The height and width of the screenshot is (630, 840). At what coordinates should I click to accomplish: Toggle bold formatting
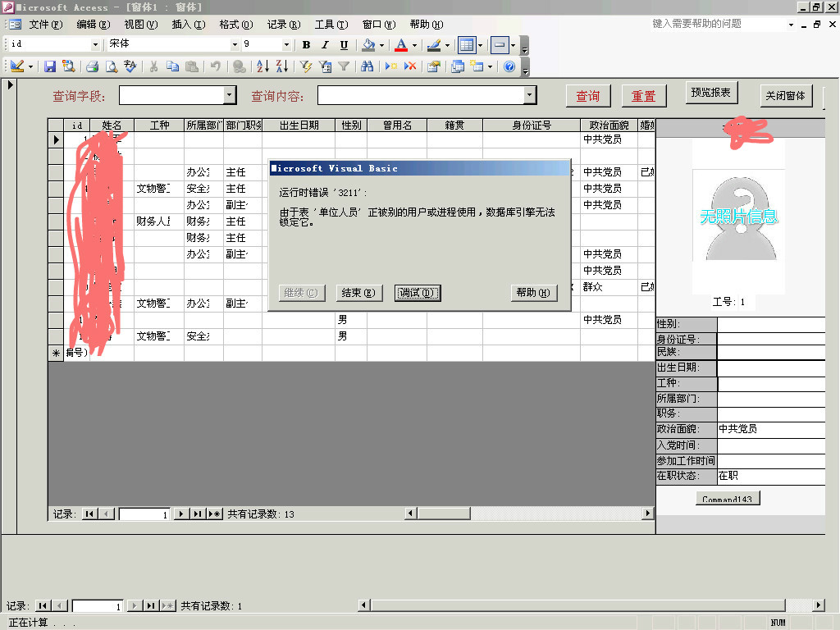[x=306, y=45]
